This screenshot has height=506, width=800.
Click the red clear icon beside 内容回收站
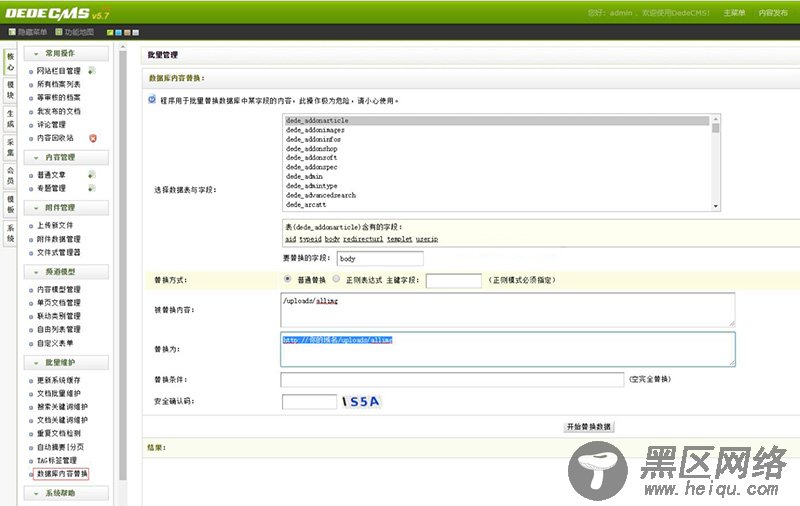click(x=93, y=138)
